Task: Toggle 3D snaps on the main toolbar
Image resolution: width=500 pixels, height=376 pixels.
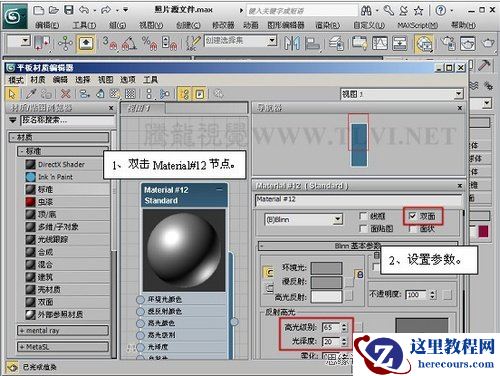Action: (x=110, y=43)
